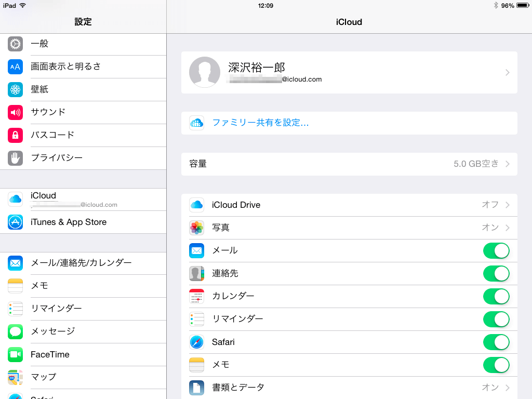Select the 一般 settings gear icon
Image resolution: width=532 pixels, height=399 pixels.
click(15, 44)
